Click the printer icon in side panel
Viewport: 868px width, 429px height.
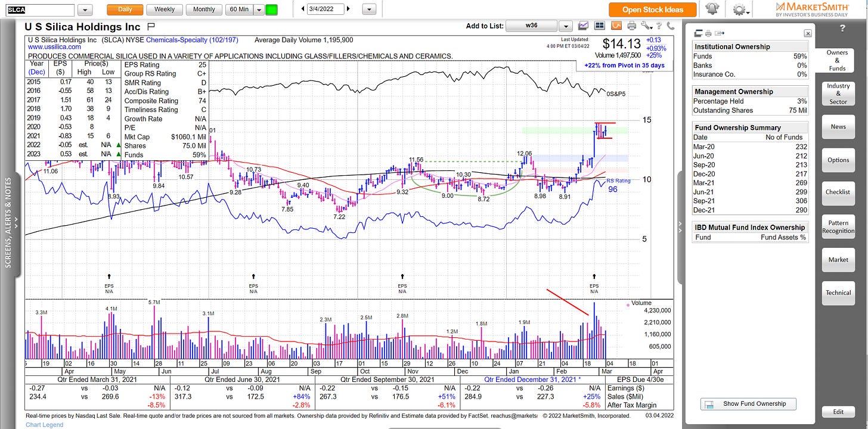(x=709, y=33)
